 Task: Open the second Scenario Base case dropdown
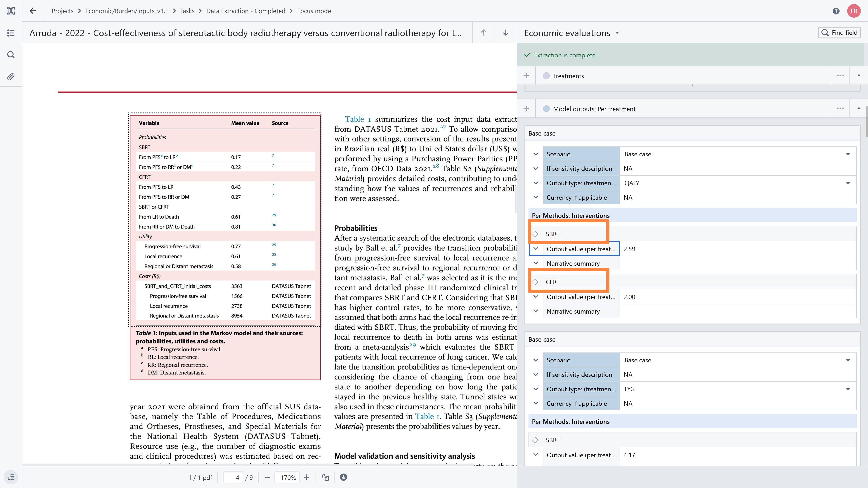click(x=738, y=360)
